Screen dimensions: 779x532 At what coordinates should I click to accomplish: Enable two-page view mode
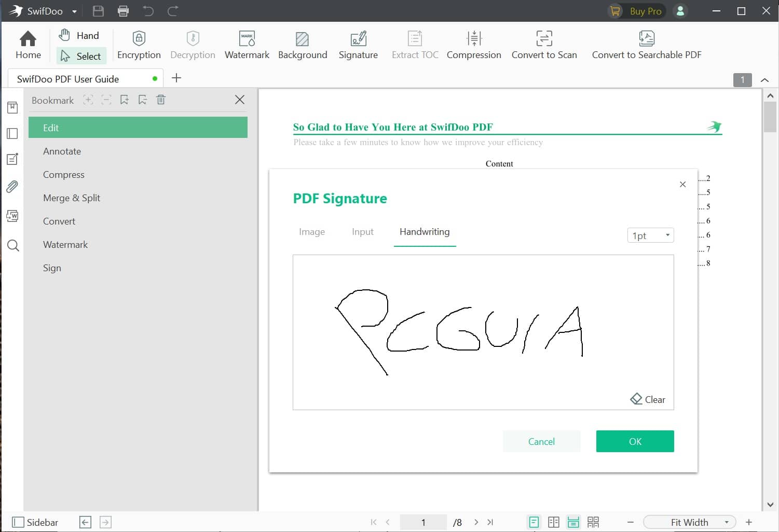(554, 522)
